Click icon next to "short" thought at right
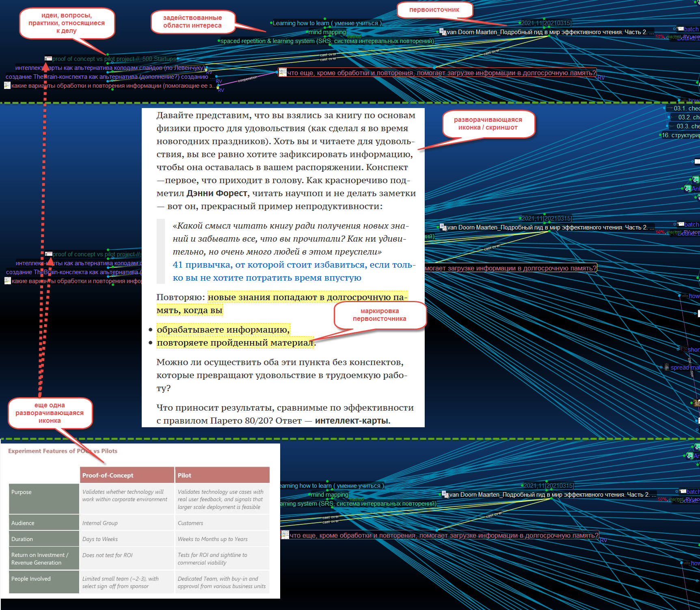 pyautogui.click(x=684, y=349)
